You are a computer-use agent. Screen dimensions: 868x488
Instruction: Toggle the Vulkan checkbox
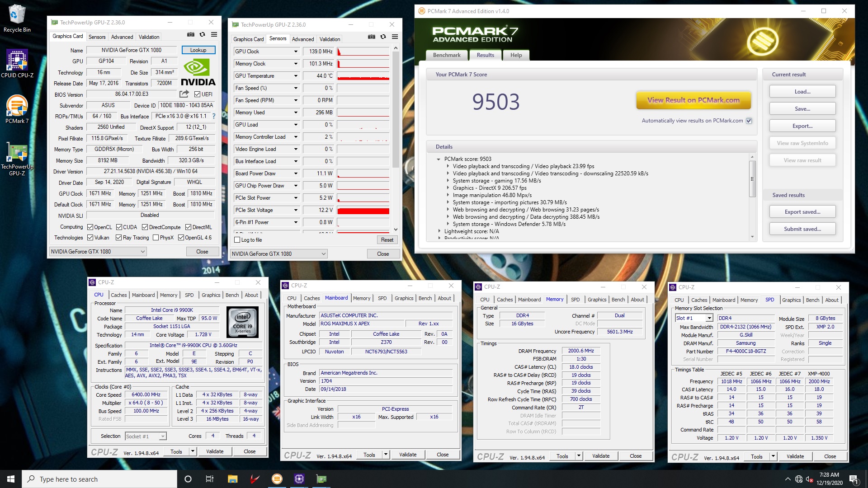click(x=90, y=238)
